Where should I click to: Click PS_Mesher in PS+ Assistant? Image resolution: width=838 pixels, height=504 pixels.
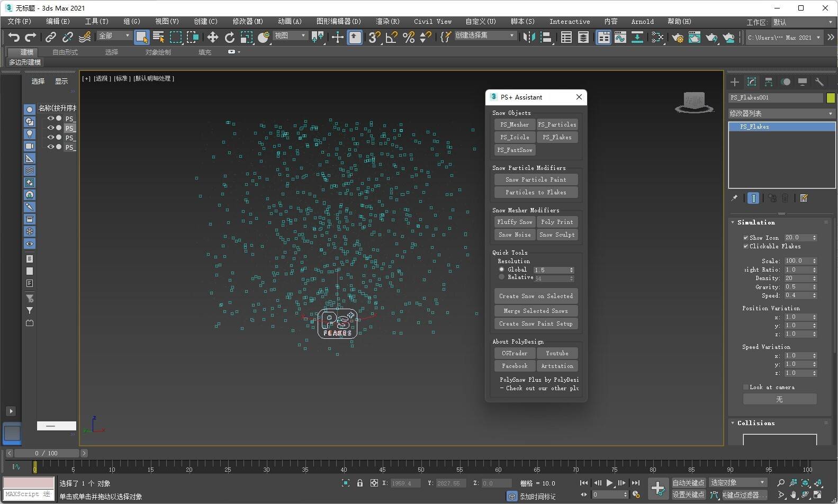pos(515,124)
